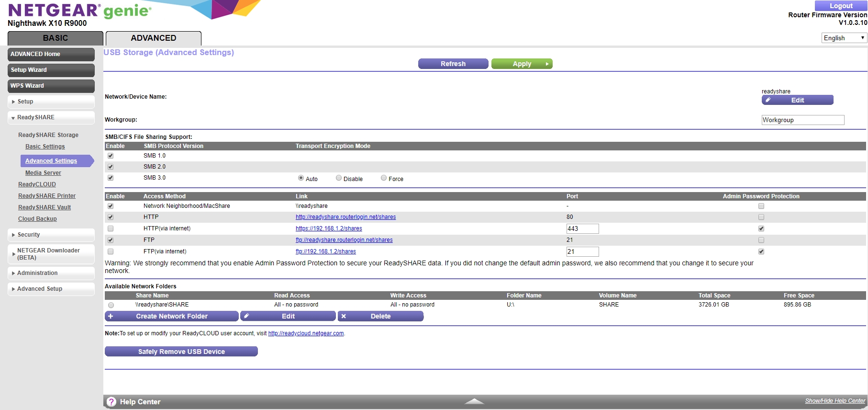Click Safely Remove USB Device

pyautogui.click(x=181, y=352)
